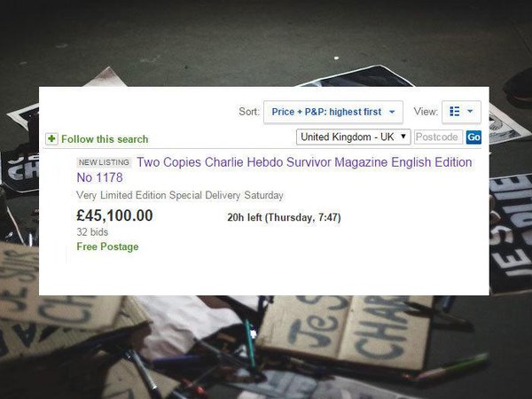This screenshot has width=532, height=399.
Task: Follow this search link
Action: 105,139
